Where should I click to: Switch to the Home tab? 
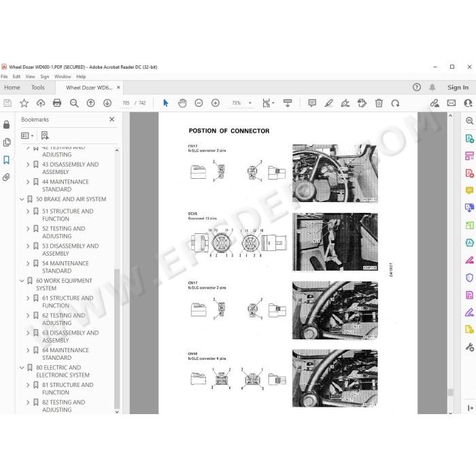(x=12, y=88)
